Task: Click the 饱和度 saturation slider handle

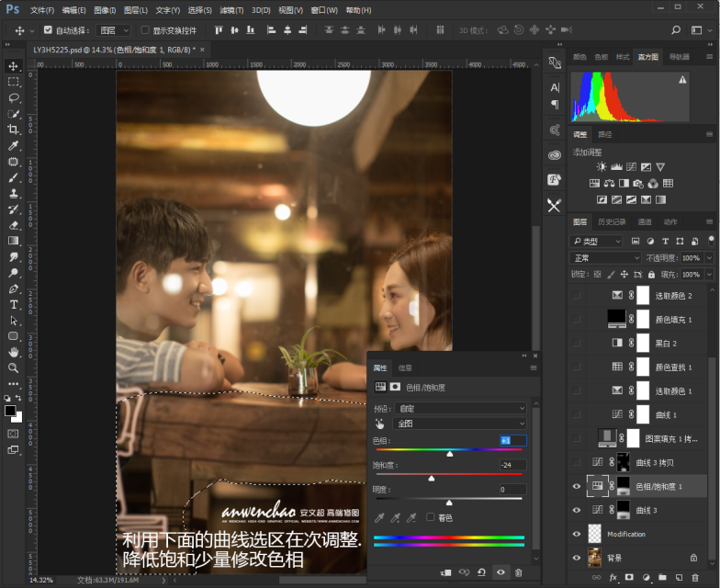Action: coord(432,479)
